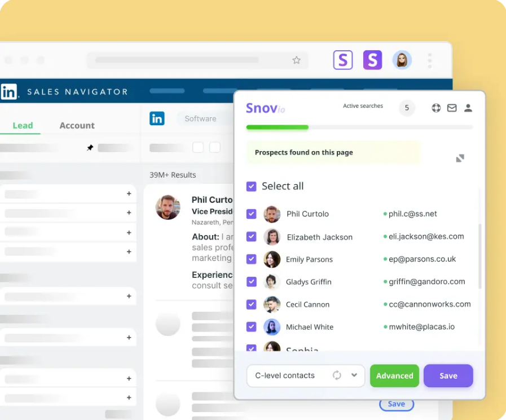Viewport: 506px width, 420px height.
Task: Click the active searches count badge 5
Action: tap(407, 108)
